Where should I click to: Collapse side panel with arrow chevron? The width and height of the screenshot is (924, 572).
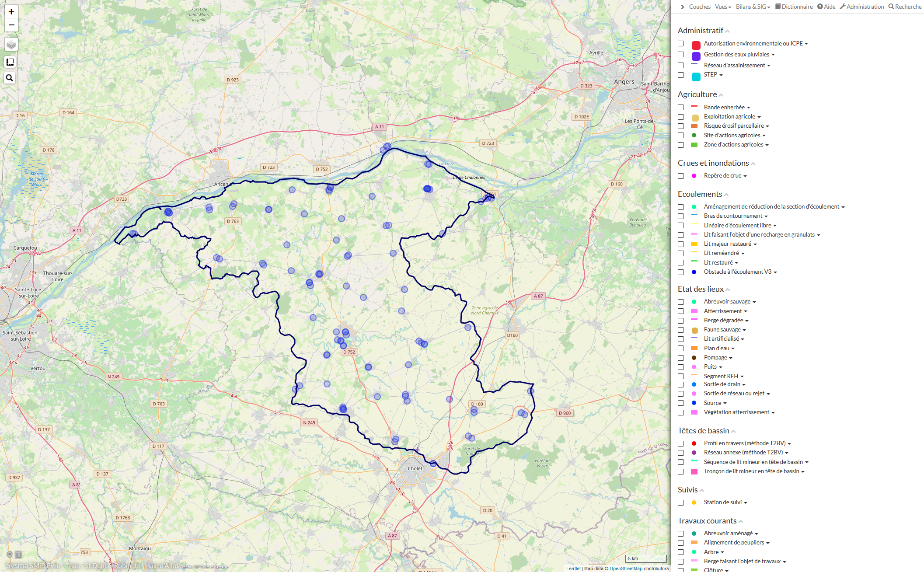coord(683,7)
